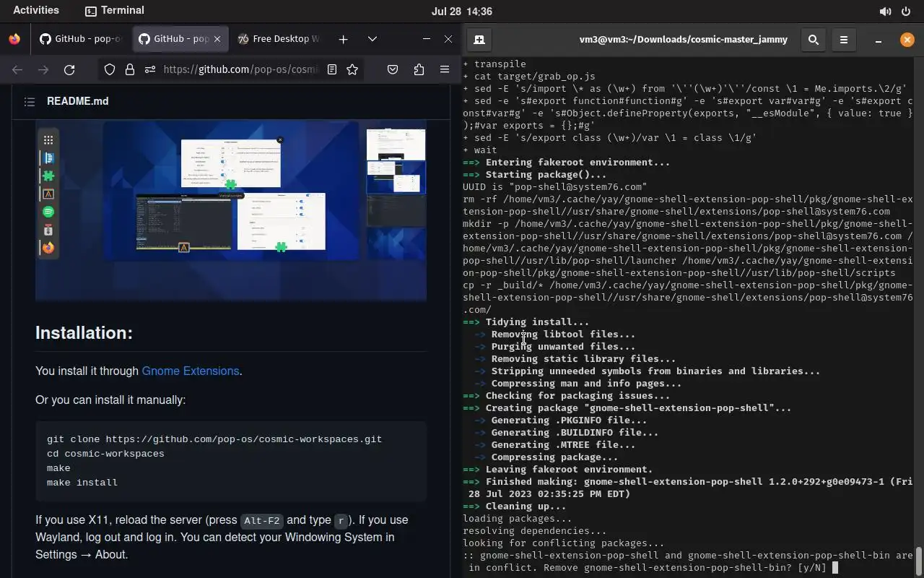Click the Installation: heading

84,332
